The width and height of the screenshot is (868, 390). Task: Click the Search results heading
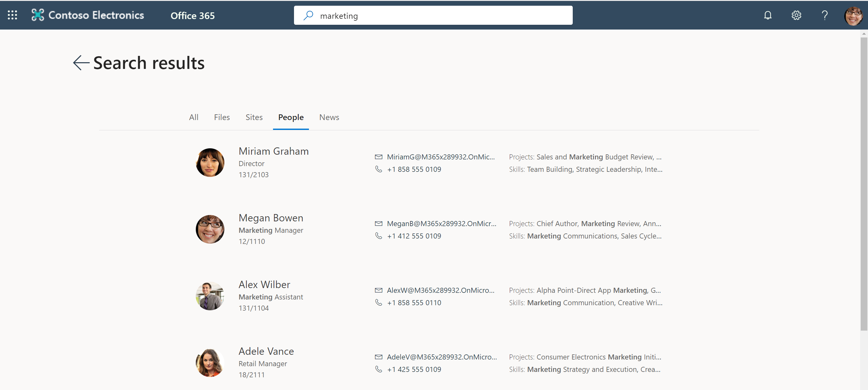coord(149,63)
